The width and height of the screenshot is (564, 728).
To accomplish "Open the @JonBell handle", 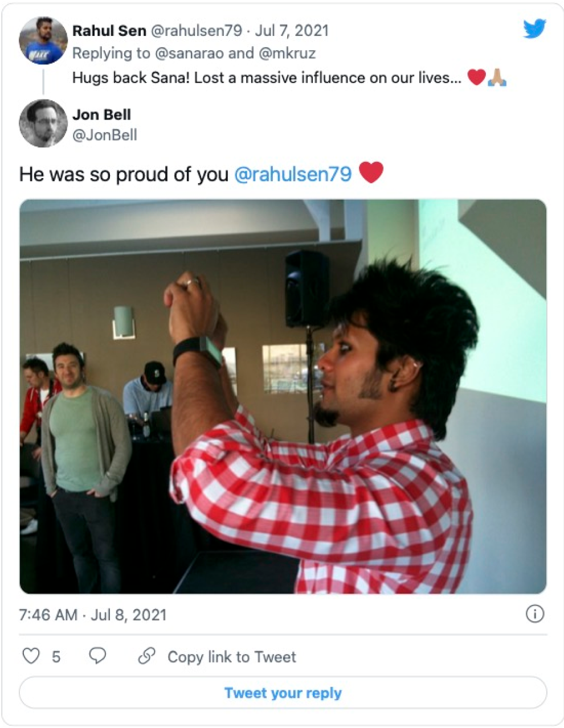I will click(x=105, y=135).
